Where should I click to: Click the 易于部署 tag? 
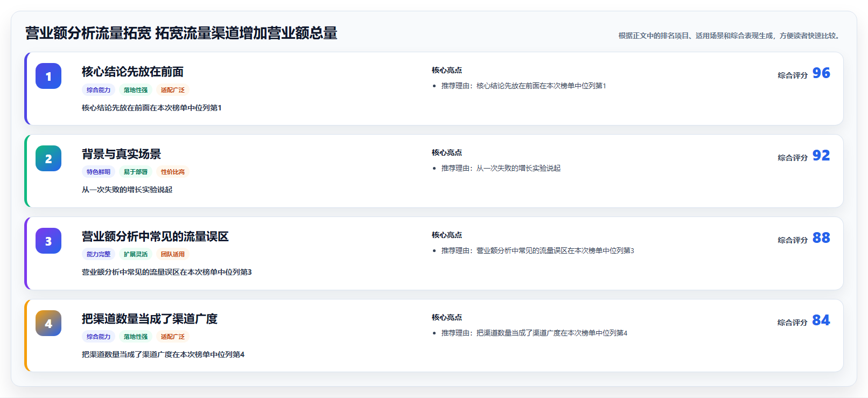click(136, 172)
